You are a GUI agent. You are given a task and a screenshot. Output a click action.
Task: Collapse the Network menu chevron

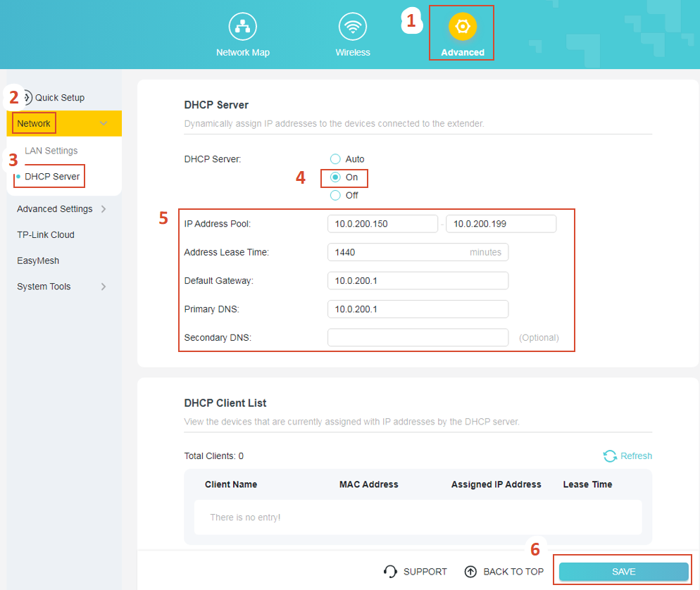(104, 123)
